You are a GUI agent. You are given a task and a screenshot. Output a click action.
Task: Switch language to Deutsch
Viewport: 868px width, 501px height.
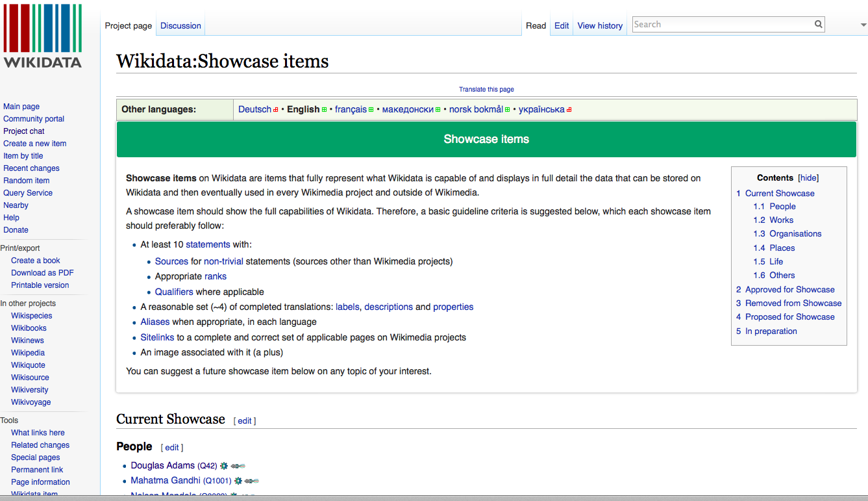pyautogui.click(x=254, y=109)
